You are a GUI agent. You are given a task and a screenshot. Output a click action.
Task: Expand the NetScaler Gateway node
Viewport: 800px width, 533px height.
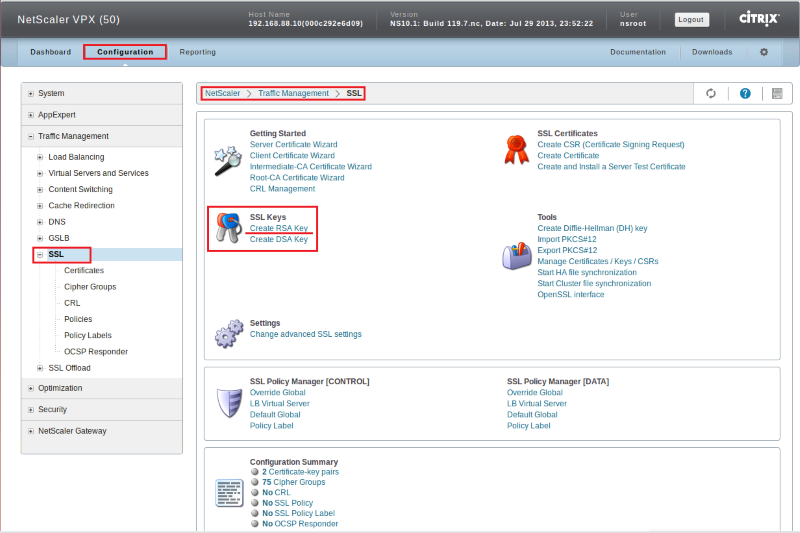[31, 432]
